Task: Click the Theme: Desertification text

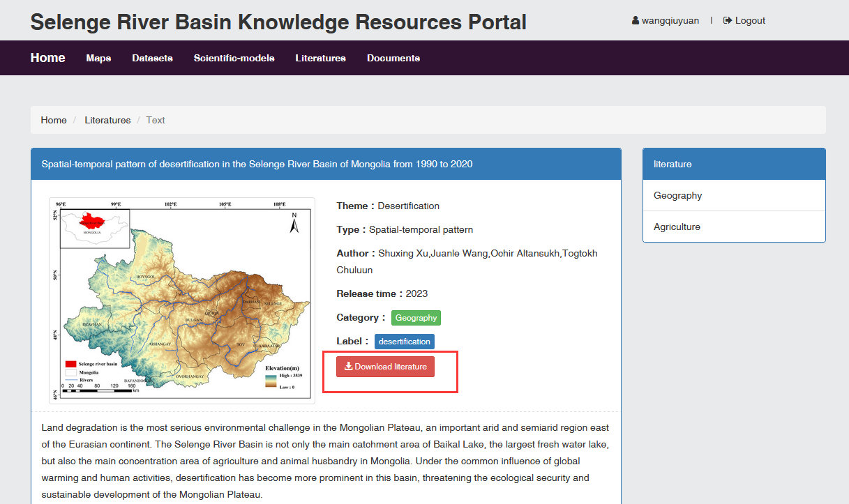Action: tap(388, 206)
